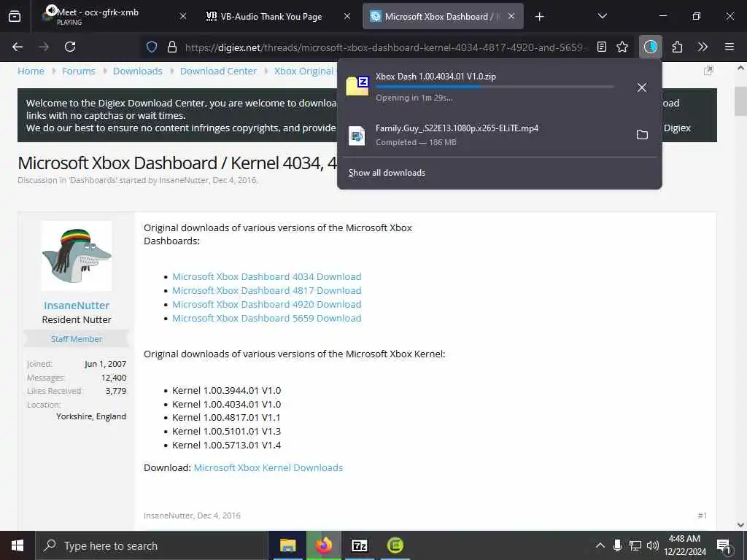This screenshot has width=747, height=560.
Task: Open a new tab with plus button
Action: click(539, 17)
